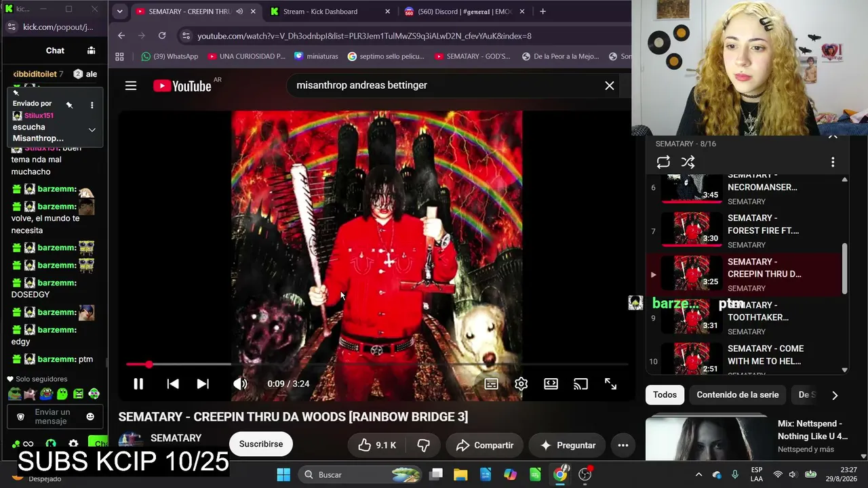This screenshot has height=488, width=868.
Task: Switch to the Discord #general tab
Action: [463, 12]
